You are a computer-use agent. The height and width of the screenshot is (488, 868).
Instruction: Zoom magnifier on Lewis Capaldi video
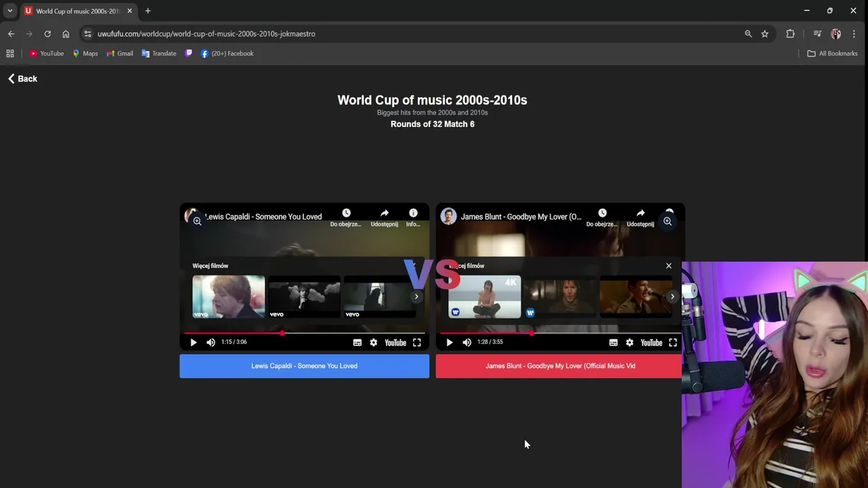197,221
